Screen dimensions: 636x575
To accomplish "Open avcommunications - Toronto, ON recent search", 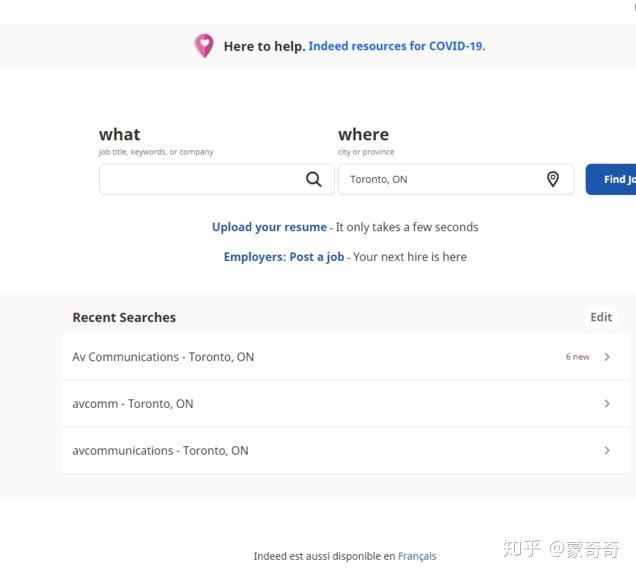I will point(345,451).
